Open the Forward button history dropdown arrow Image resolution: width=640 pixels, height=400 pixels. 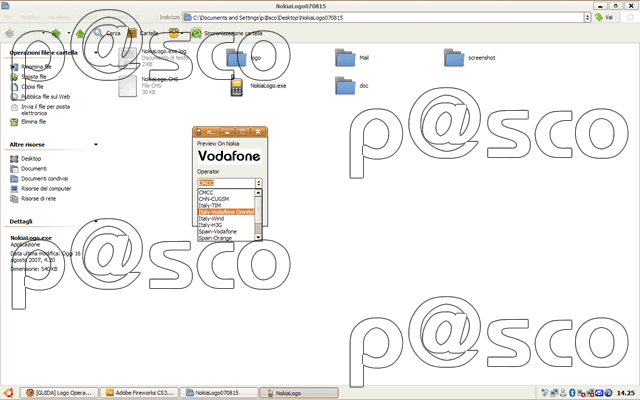69,33
